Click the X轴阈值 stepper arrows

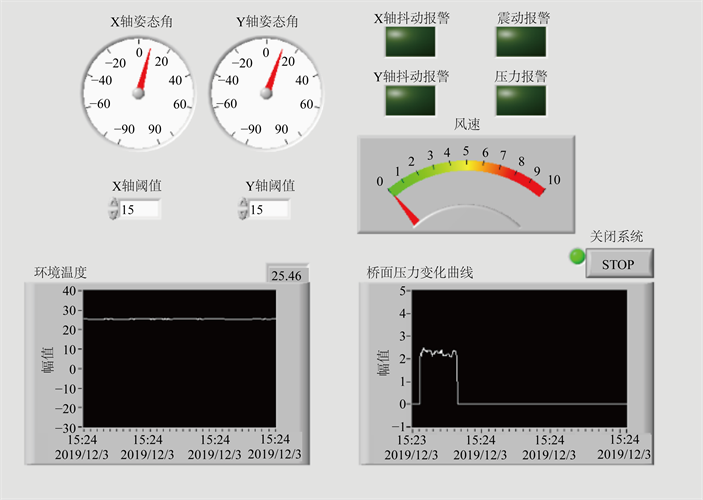coord(112,209)
